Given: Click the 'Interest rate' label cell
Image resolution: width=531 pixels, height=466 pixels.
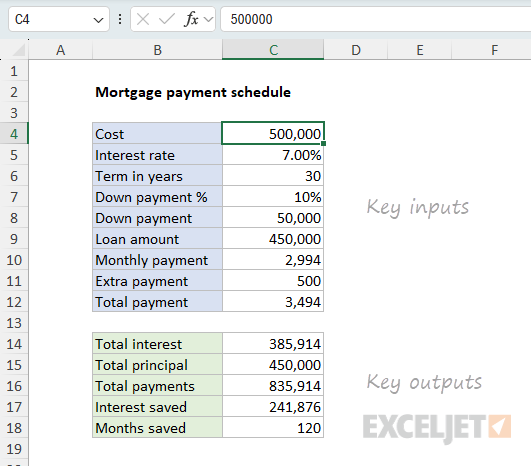Looking at the screenshot, I should [x=157, y=155].
